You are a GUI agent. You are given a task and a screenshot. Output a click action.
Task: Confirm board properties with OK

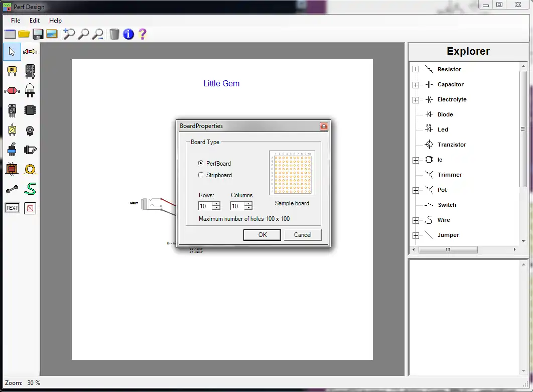coord(262,235)
